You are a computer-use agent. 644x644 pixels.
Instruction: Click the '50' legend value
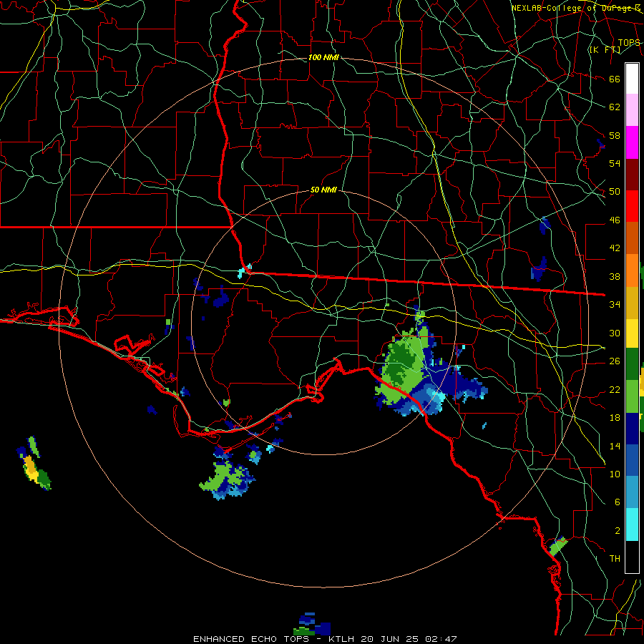click(615, 191)
